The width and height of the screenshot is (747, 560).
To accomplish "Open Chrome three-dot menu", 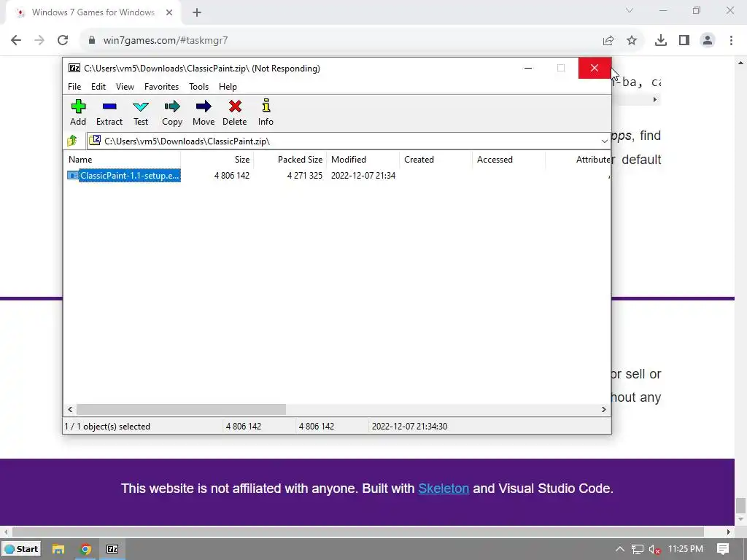I will (731, 41).
